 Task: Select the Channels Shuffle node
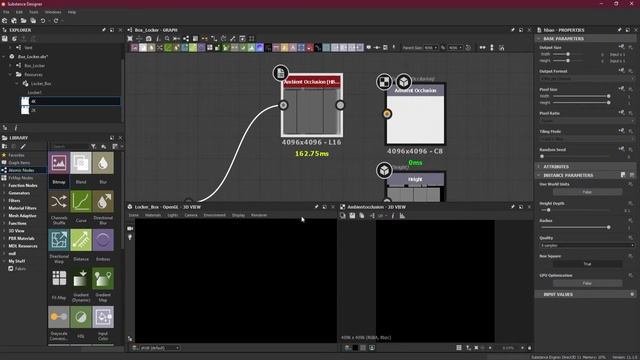click(59, 201)
